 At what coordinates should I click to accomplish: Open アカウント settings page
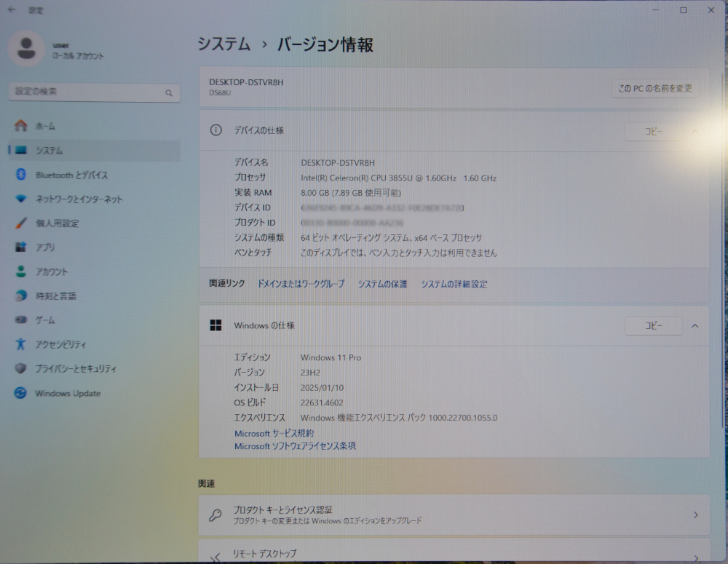pos(94,271)
